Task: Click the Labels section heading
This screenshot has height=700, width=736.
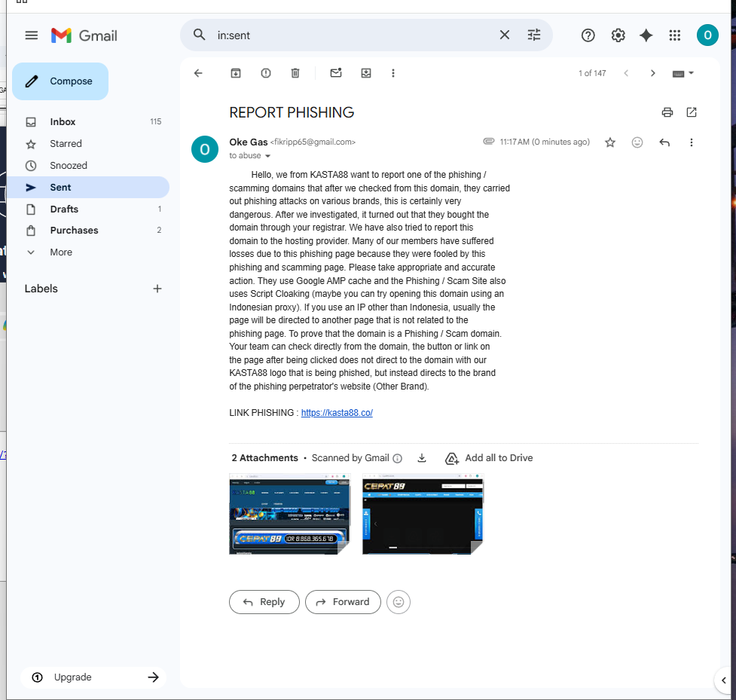Action: tap(41, 289)
